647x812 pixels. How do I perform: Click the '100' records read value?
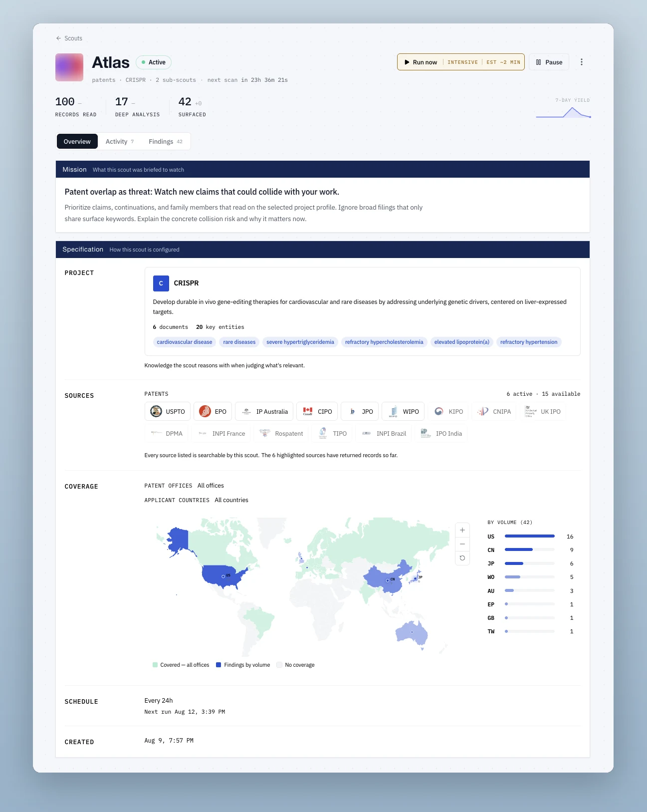[65, 102]
